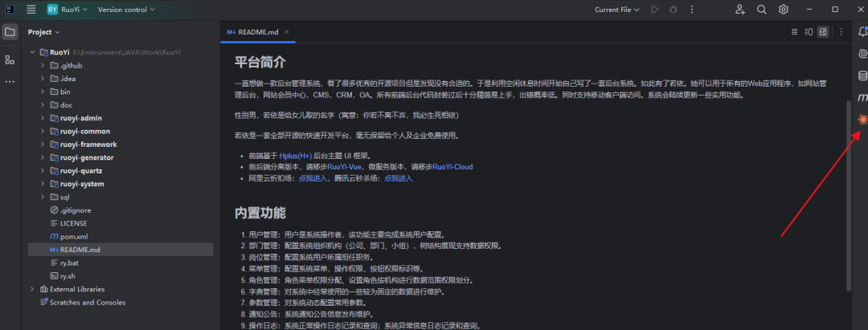Open the RuoYi-Vue link
Viewport: 868px width, 330px height.
(x=344, y=166)
